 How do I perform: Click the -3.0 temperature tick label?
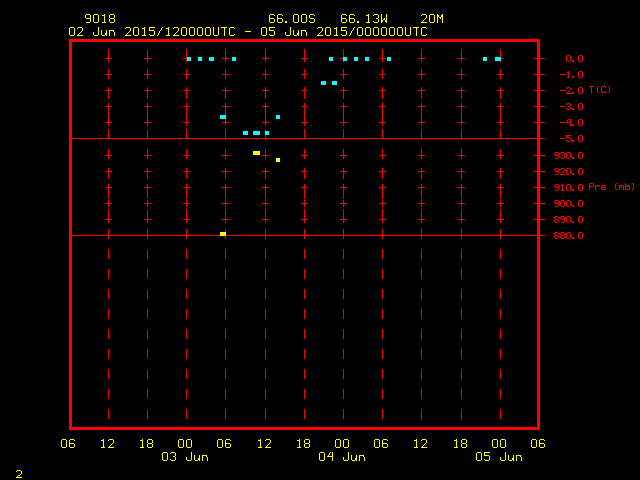pyautogui.click(x=571, y=107)
